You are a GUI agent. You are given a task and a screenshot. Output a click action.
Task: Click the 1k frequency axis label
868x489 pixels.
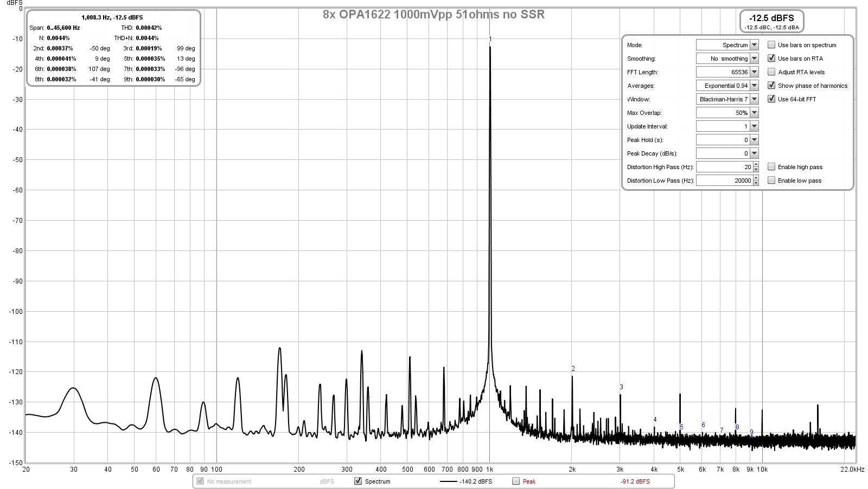coord(489,469)
